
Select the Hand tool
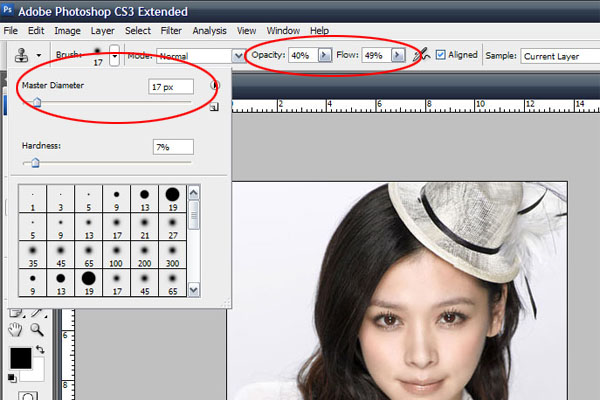point(15,329)
